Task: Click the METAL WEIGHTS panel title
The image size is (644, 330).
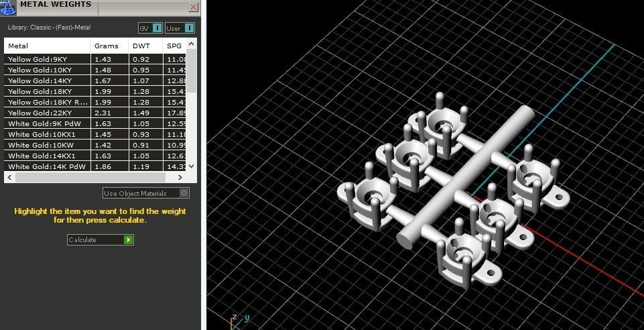Action: coord(56,5)
